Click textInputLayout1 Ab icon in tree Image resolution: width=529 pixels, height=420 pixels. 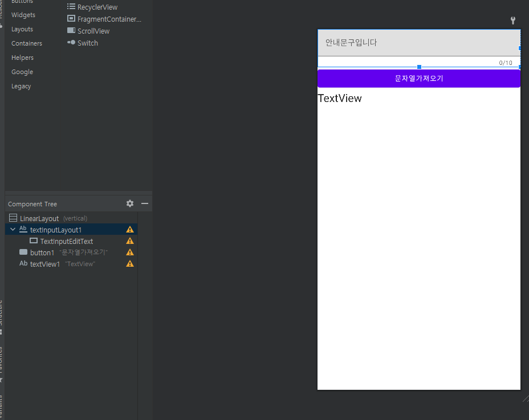tap(23, 229)
